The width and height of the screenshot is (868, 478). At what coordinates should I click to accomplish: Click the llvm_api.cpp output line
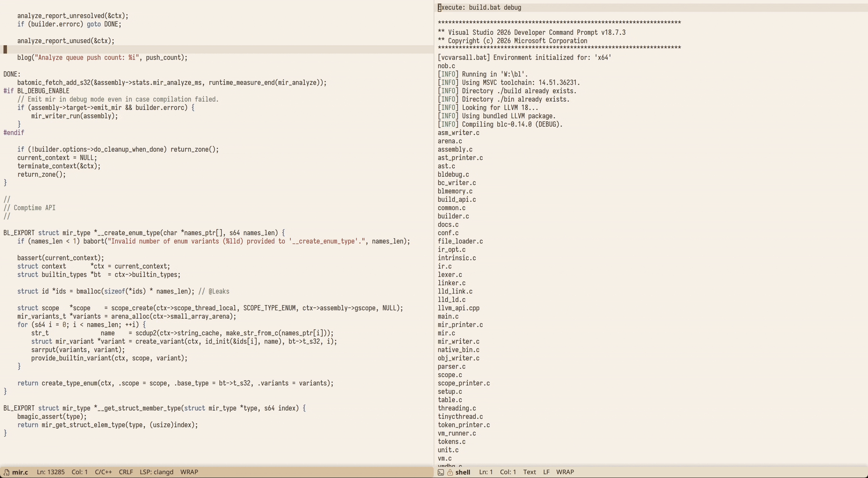[x=458, y=308]
